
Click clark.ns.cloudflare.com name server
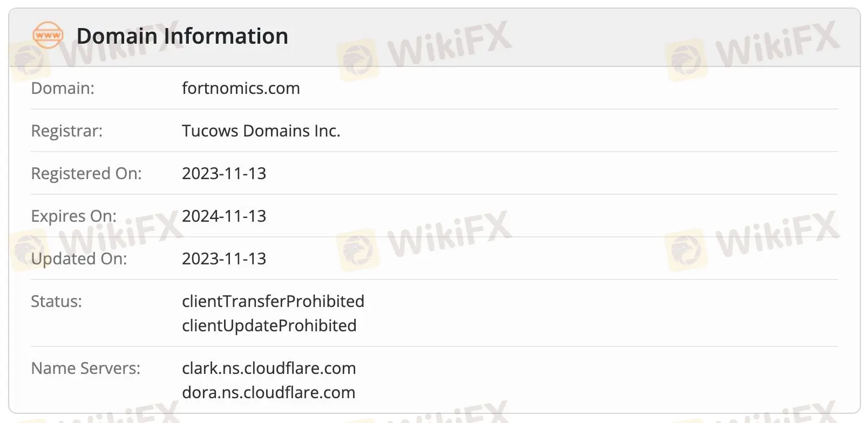coord(269,368)
